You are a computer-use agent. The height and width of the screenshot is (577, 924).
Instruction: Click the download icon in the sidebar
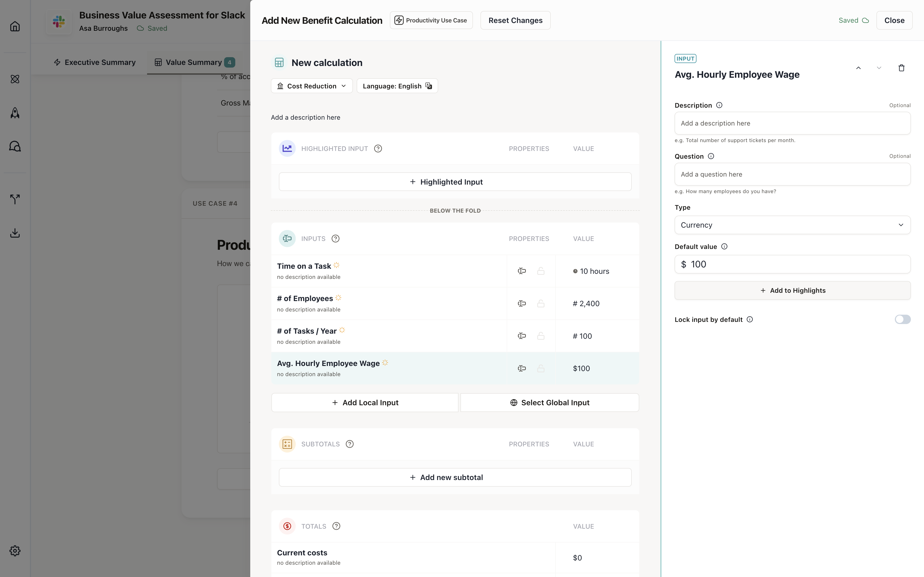click(x=15, y=233)
